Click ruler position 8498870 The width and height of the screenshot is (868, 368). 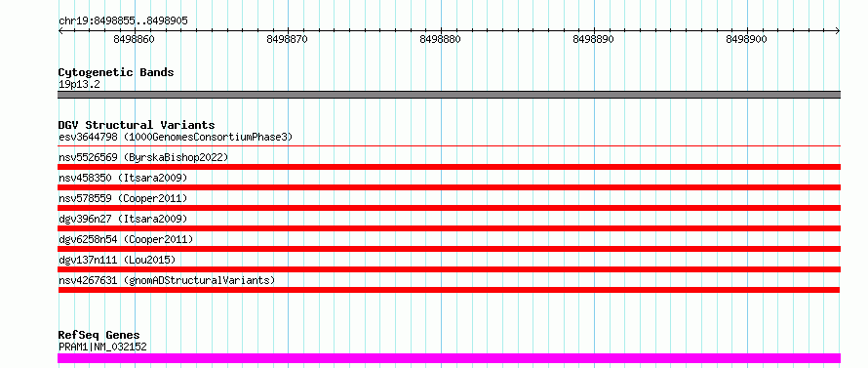288,39
